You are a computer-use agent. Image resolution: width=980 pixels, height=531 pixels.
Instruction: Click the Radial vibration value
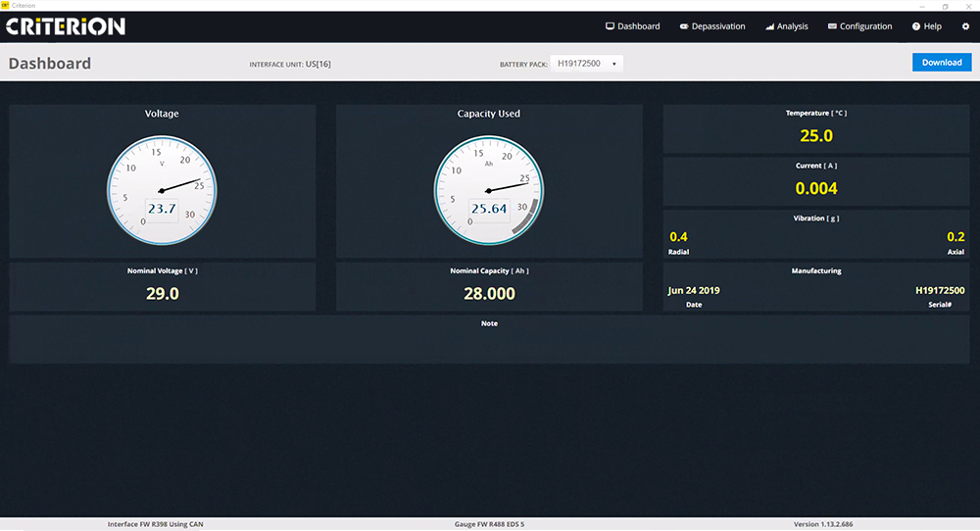point(678,237)
